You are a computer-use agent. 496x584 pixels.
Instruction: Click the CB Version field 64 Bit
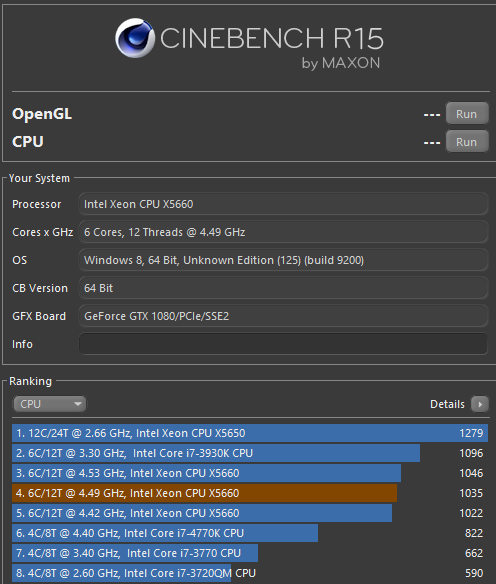click(x=283, y=288)
